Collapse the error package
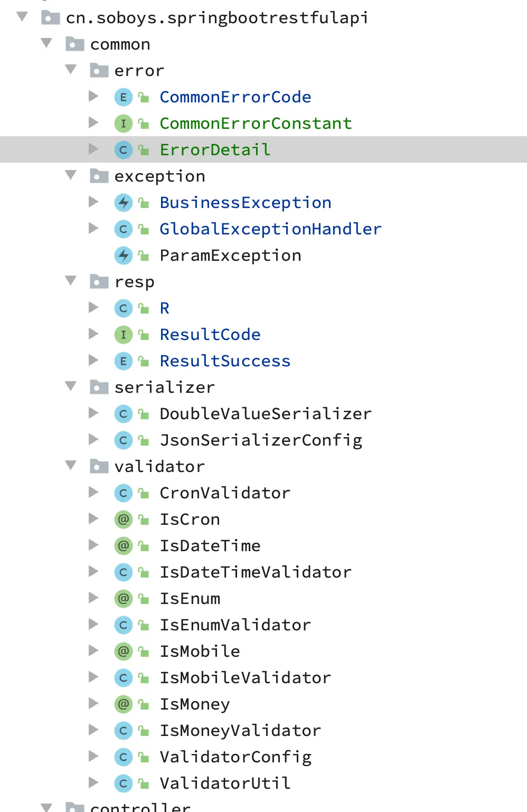Viewport: 527px width, 812px height. point(71,70)
